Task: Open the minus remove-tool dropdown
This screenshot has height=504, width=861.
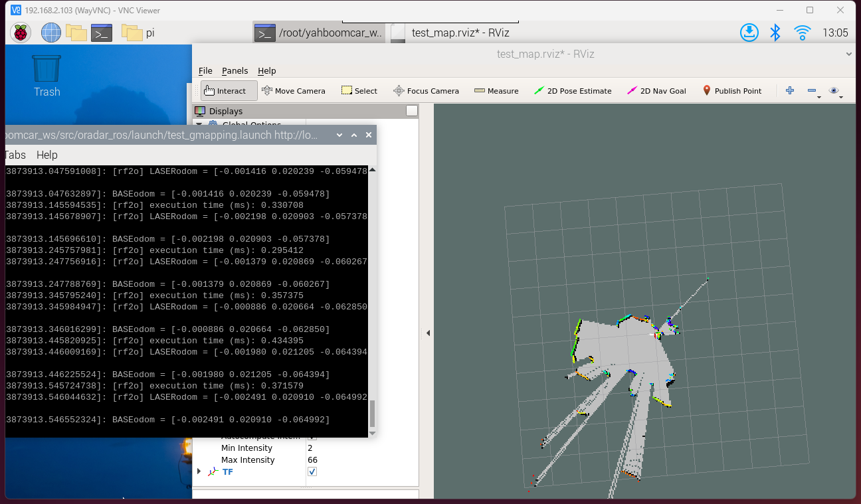Action: (x=813, y=91)
